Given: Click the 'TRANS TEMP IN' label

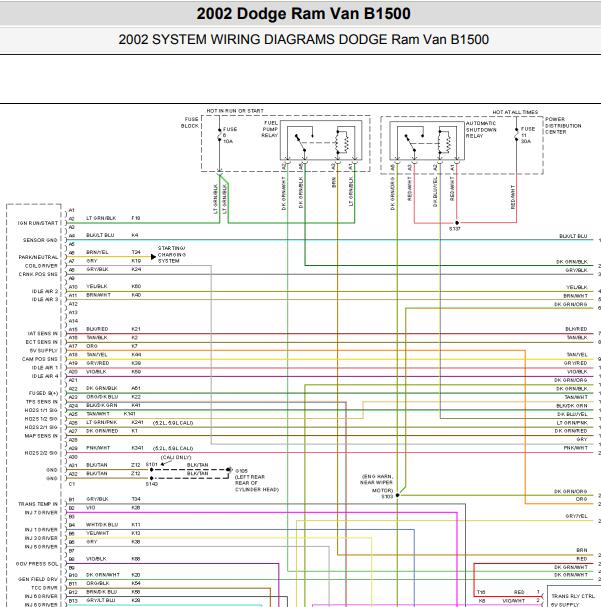Looking at the screenshot, I should point(38,504).
